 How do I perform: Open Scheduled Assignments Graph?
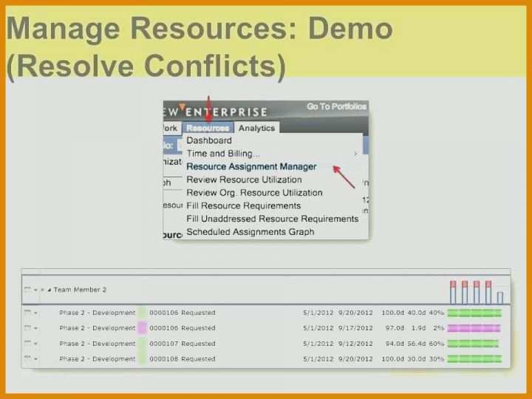[x=250, y=232]
